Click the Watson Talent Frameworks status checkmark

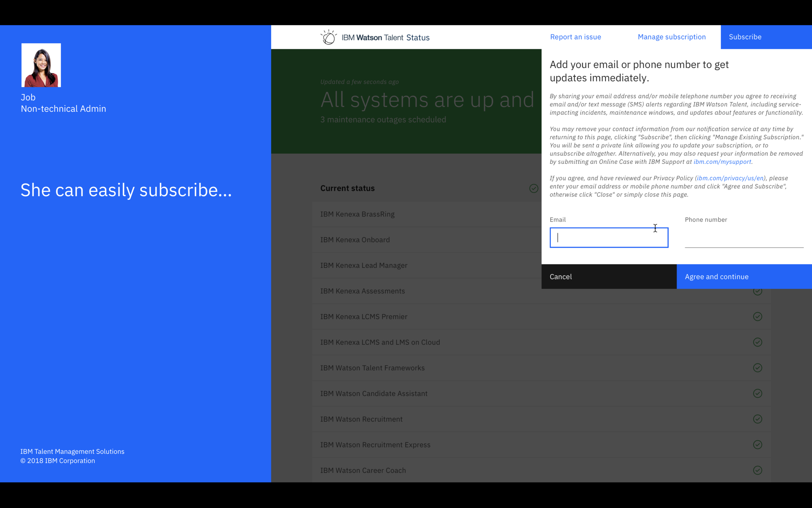click(x=758, y=368)
